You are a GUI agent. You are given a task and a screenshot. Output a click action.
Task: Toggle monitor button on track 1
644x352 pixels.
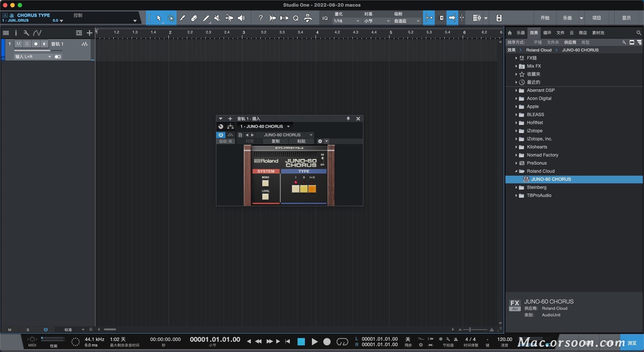[x=45, y=44]
